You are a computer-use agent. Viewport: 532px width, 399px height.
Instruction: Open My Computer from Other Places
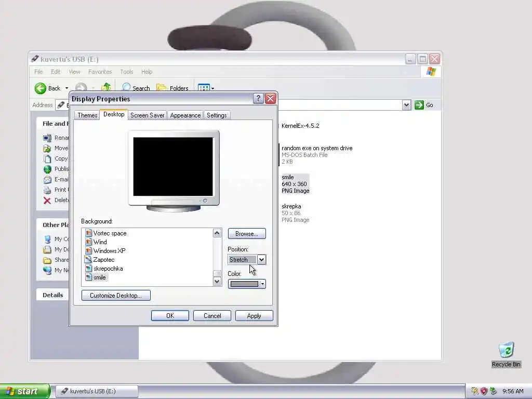point(47,239)
